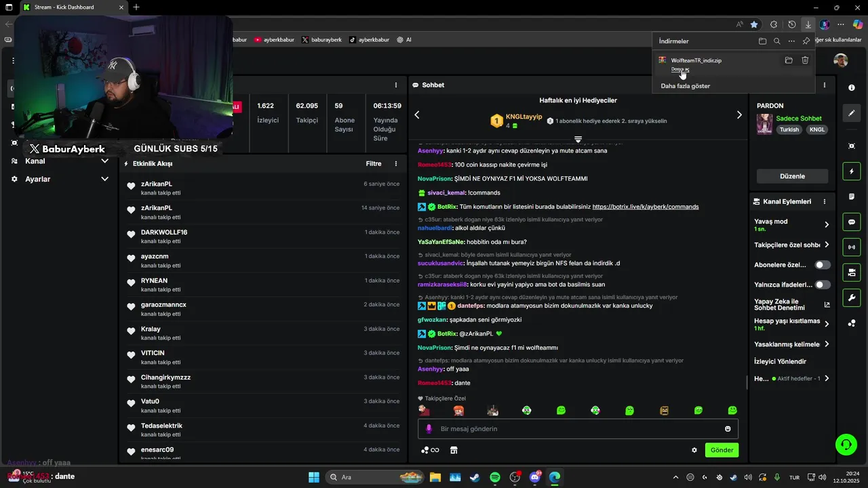The height and width of the screenshot is (488, 868).
Task: Click the Dosya aç link
Action: tap(680, 69)
